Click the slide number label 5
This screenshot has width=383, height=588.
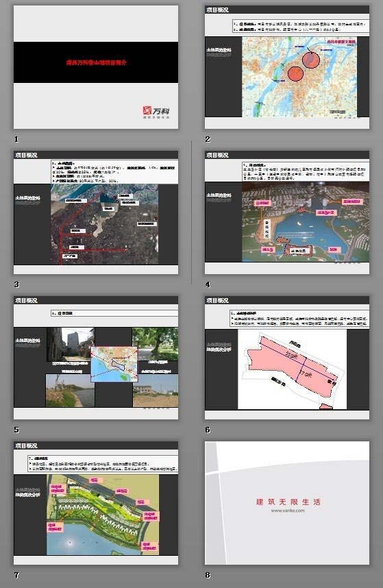point(16,430)
